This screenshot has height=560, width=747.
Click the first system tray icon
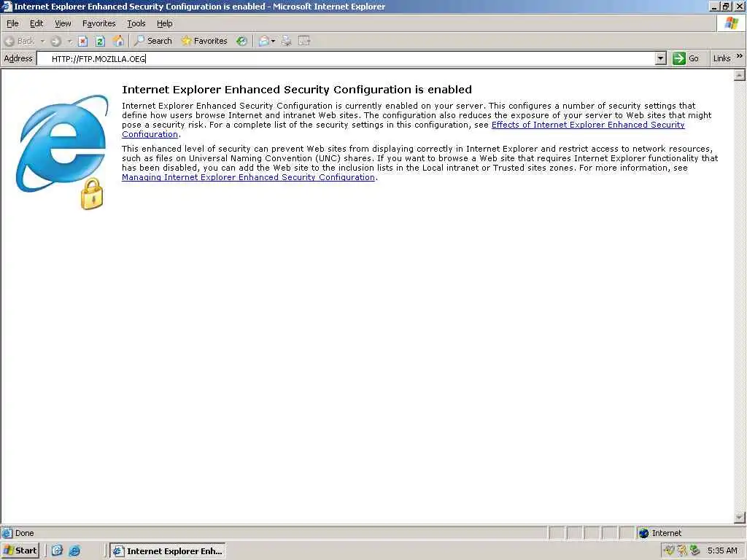670,551
